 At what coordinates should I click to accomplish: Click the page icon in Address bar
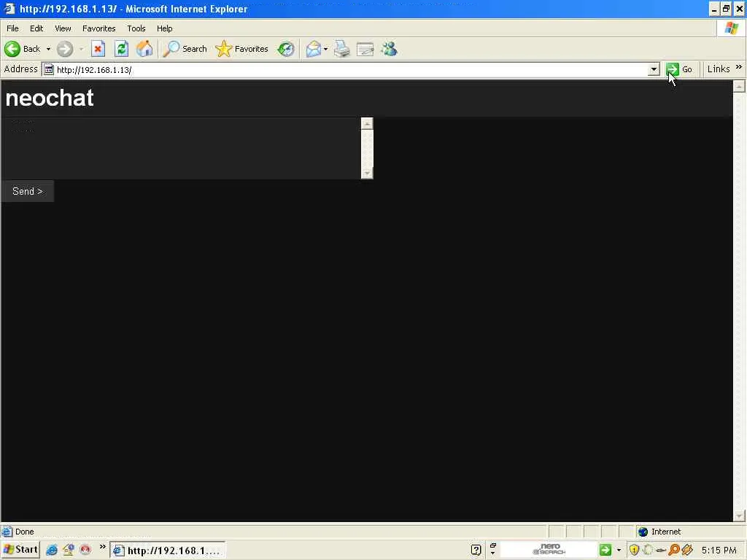[x=49, y=69]
